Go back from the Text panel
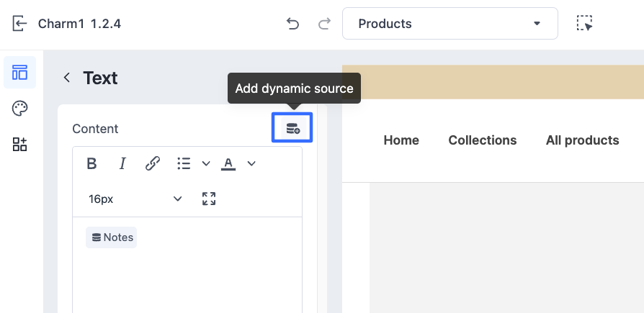The height and width of the screenshot is (313, 644). click(67, 78)
